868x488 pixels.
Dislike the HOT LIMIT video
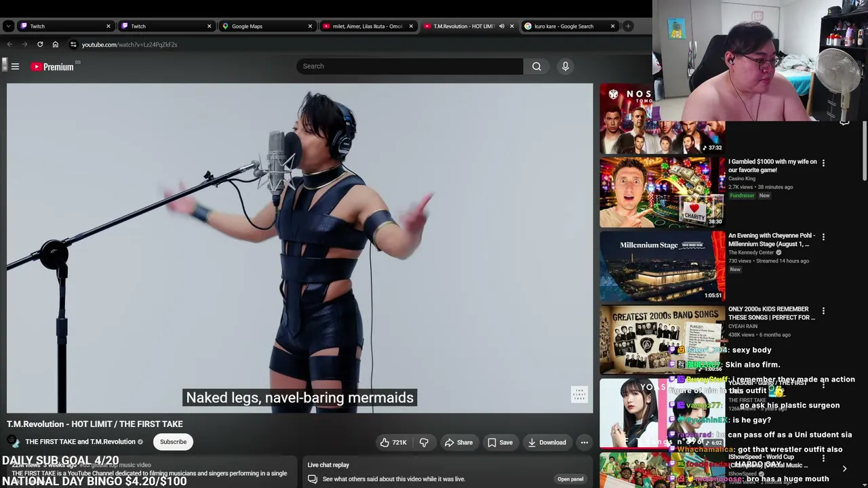pyautogui.click(x=424, y=443)
